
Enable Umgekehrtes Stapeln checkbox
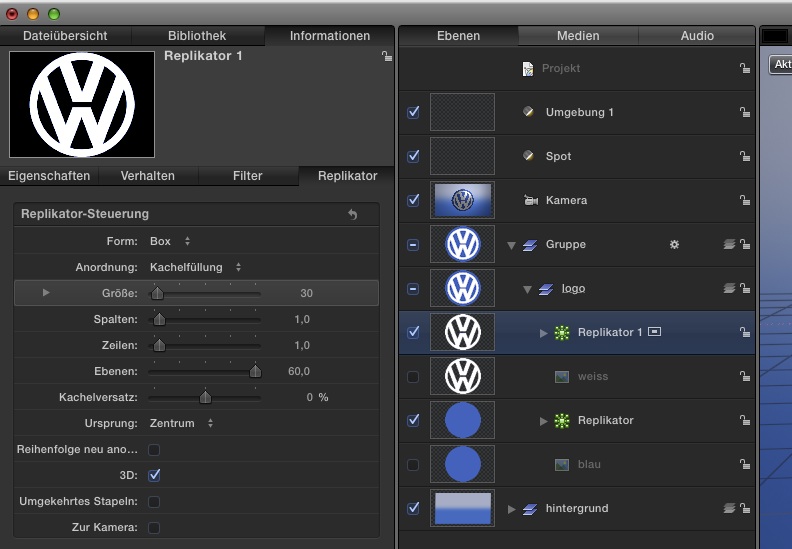[154, 502]
